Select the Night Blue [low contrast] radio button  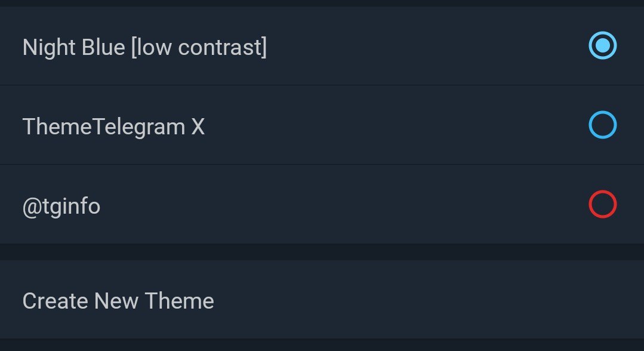pos(602,46)
